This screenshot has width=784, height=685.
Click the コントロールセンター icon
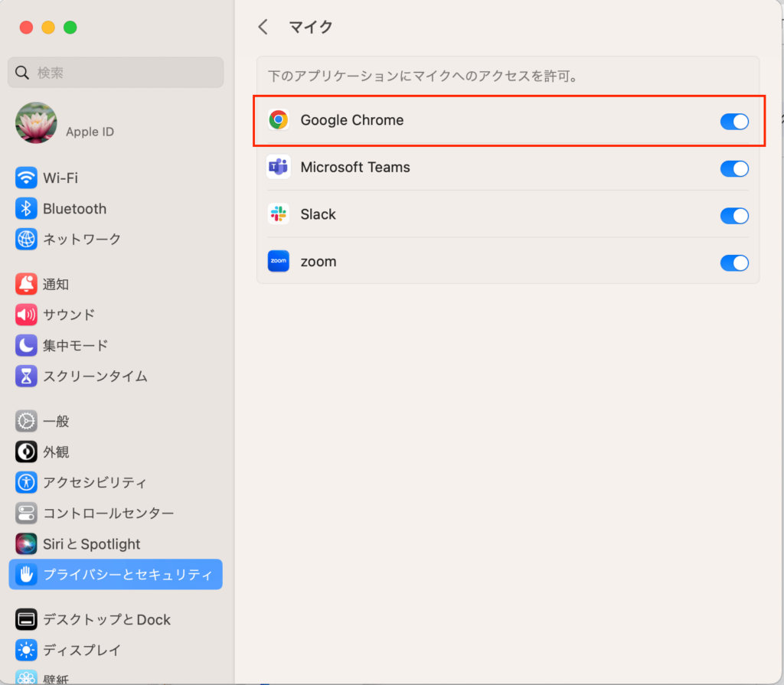point(26,513)
